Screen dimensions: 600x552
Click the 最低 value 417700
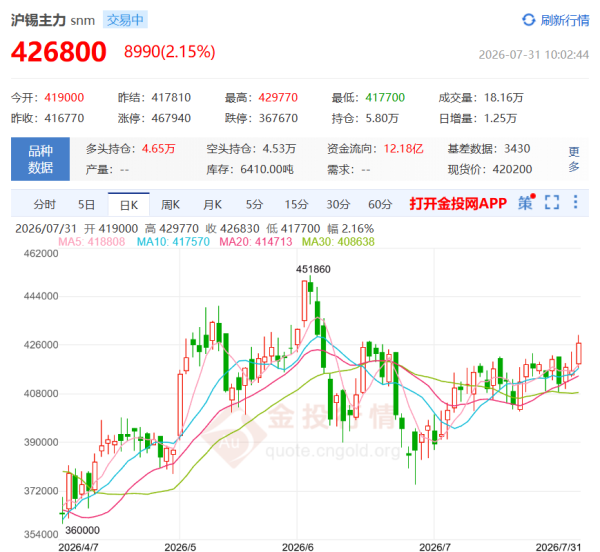385,98
